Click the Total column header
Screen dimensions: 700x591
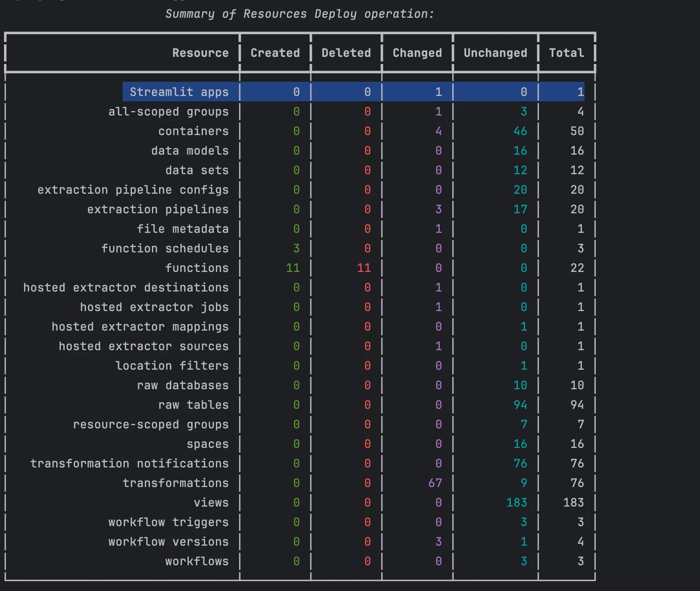(566, 53)
